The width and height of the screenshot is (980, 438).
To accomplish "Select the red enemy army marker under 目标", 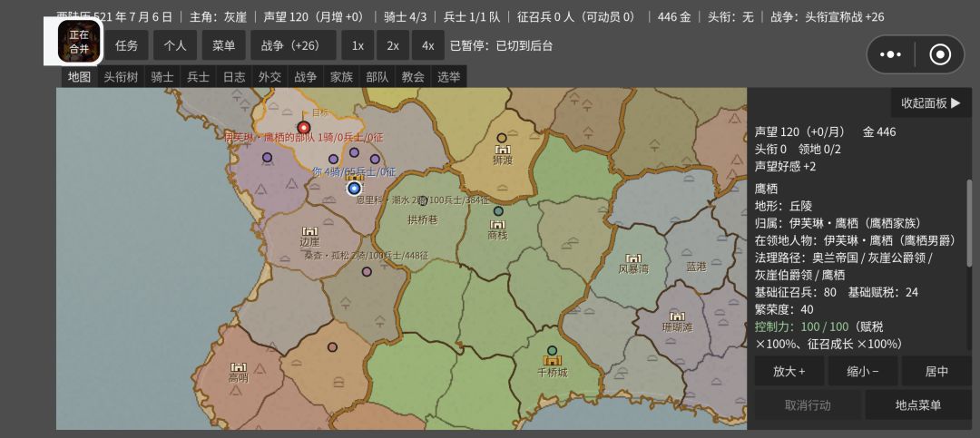I will click(304, 128).
